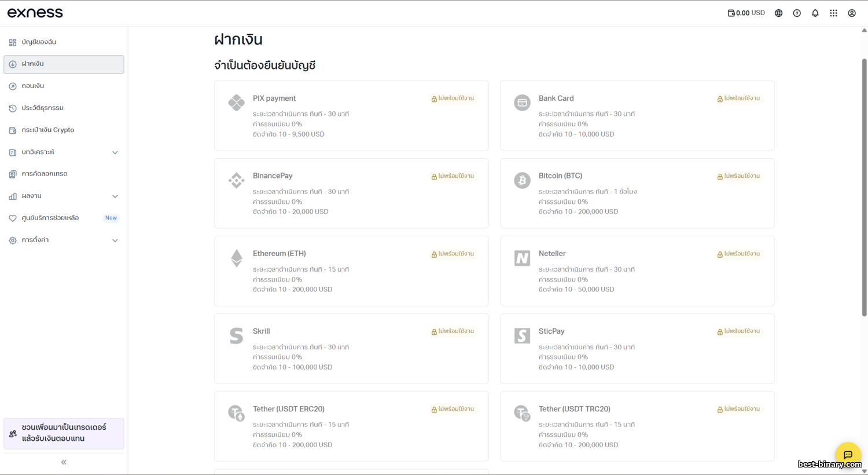Click the Exness logo
The width and height of the screenshot is (868, 475).
(x=35, y=13)
